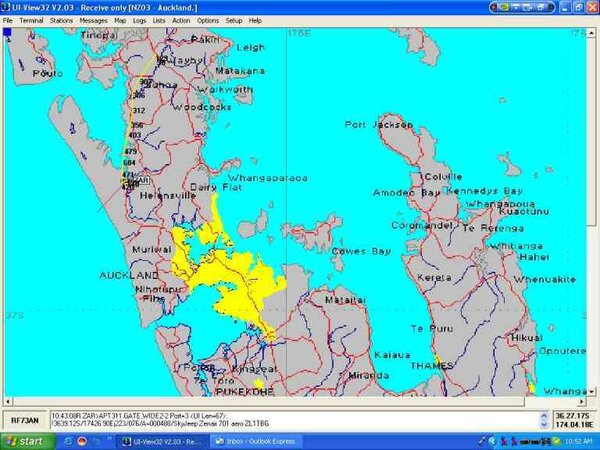Open the File menu
The height and width of the screenshot is (450, 600).
tap(8, 20)
